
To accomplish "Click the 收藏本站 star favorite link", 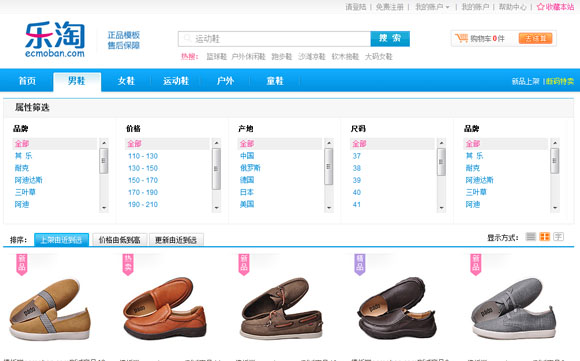I will [x=555, y=7].
